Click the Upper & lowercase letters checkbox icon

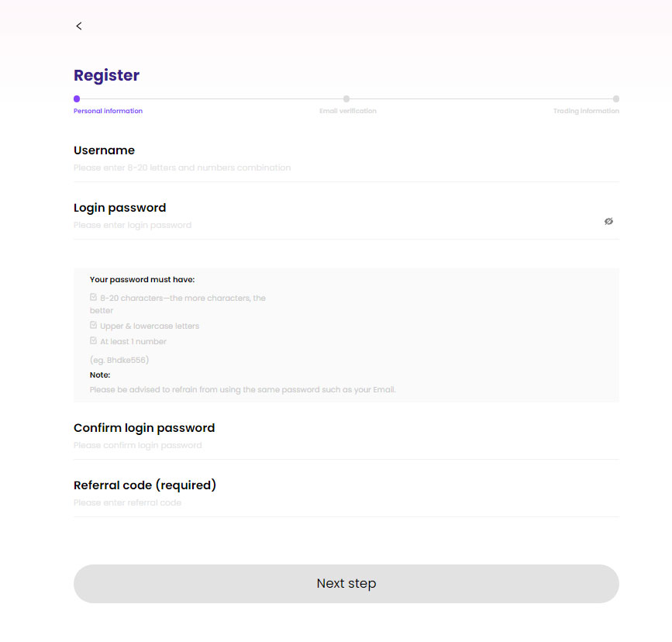tap(94, 325)
